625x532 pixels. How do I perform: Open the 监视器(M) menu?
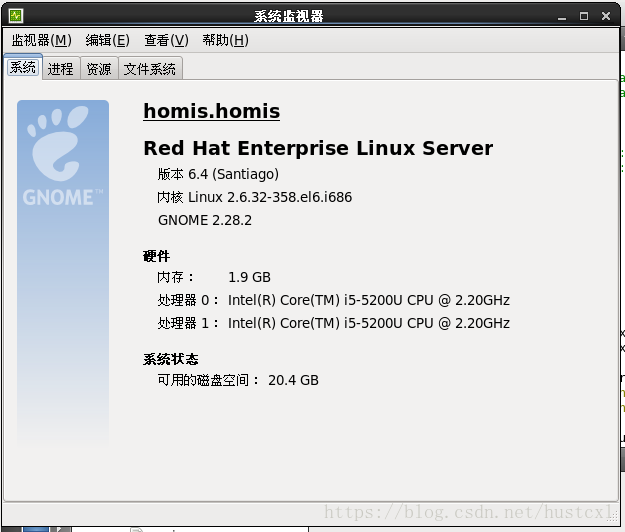tap(41, 40)
